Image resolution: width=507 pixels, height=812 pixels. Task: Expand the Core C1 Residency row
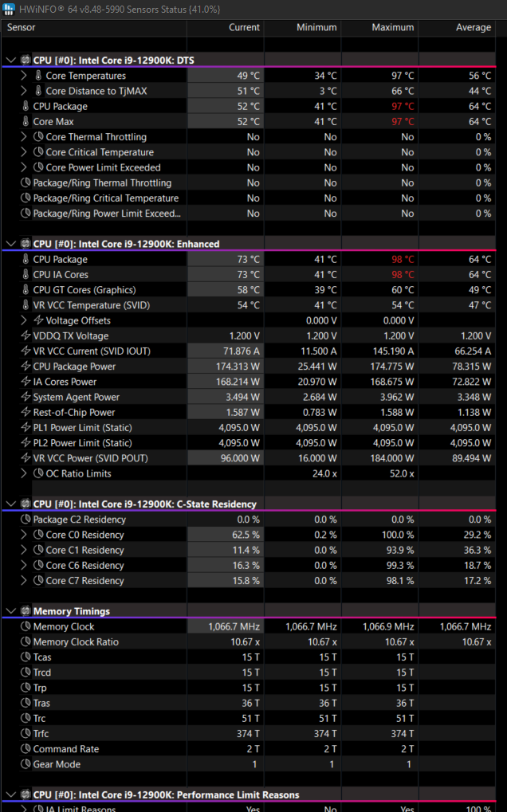(x=24, y=550)
